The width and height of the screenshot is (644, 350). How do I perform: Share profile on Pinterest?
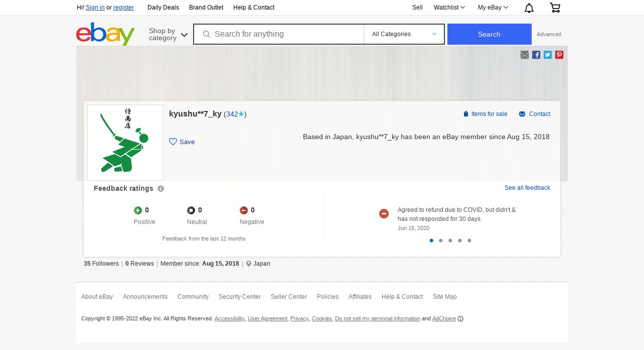pos(559,55)
